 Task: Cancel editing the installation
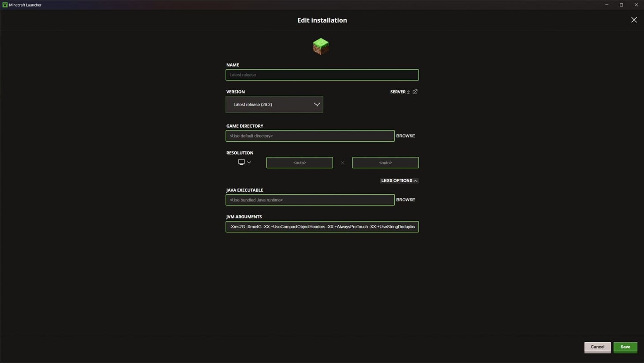[x=598, y=347]
